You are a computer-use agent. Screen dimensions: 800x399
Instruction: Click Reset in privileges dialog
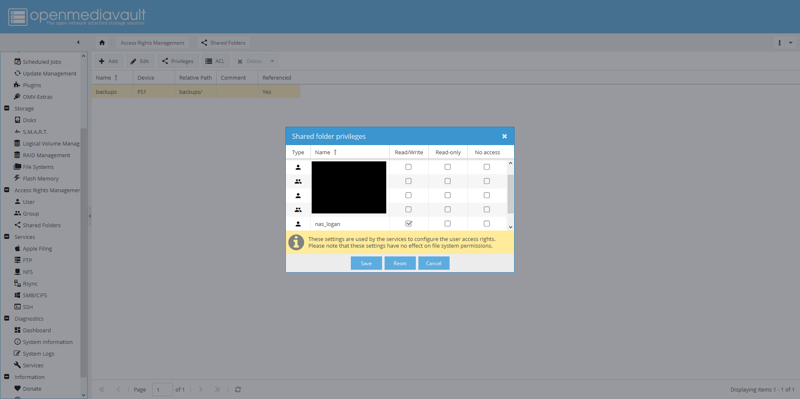(400, 263)
